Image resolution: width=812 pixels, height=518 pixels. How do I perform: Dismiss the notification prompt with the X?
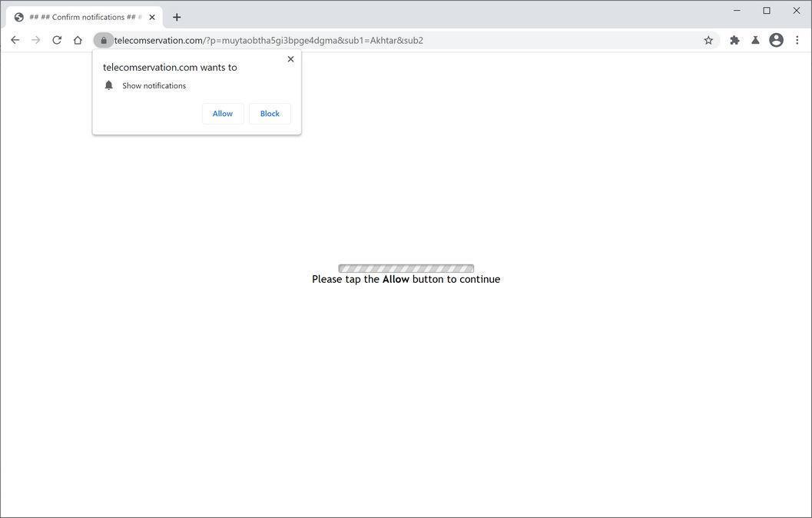click(x=290, y=58)
